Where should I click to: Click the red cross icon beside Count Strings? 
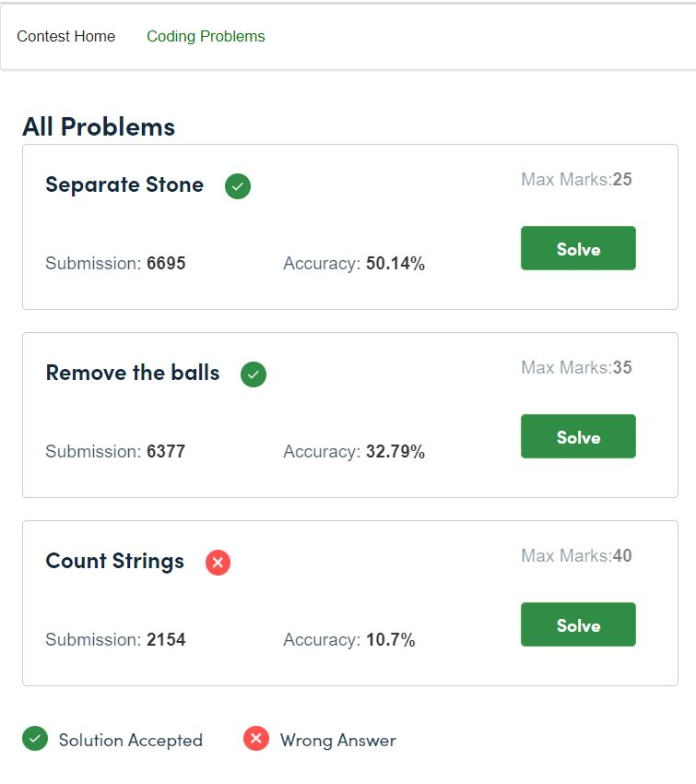pos(218,563)
